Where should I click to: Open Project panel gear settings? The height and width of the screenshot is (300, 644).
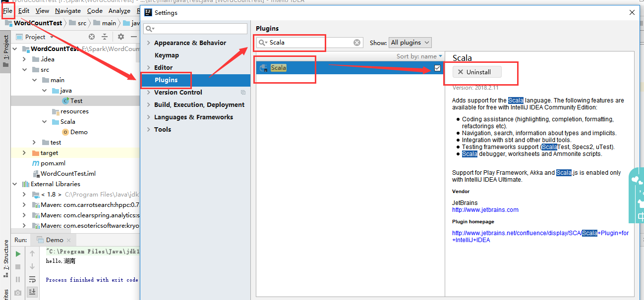click(120, 37)
